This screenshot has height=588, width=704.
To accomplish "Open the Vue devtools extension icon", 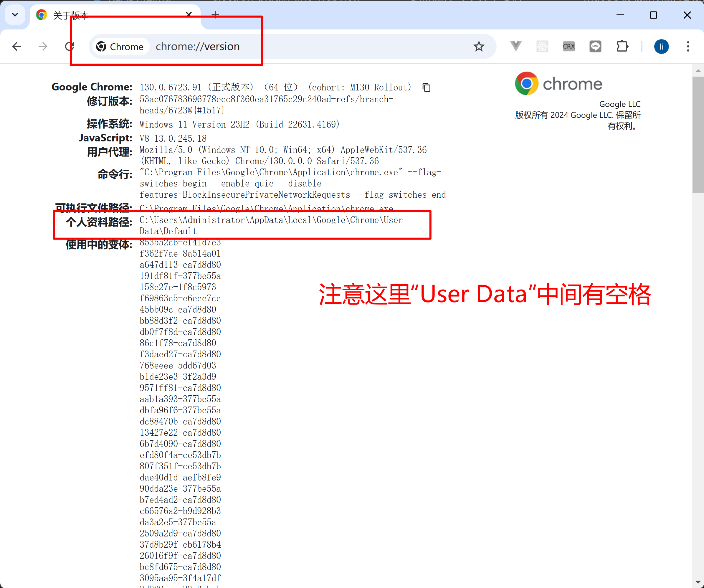I will pyautogui.click(x=515, y=46).
